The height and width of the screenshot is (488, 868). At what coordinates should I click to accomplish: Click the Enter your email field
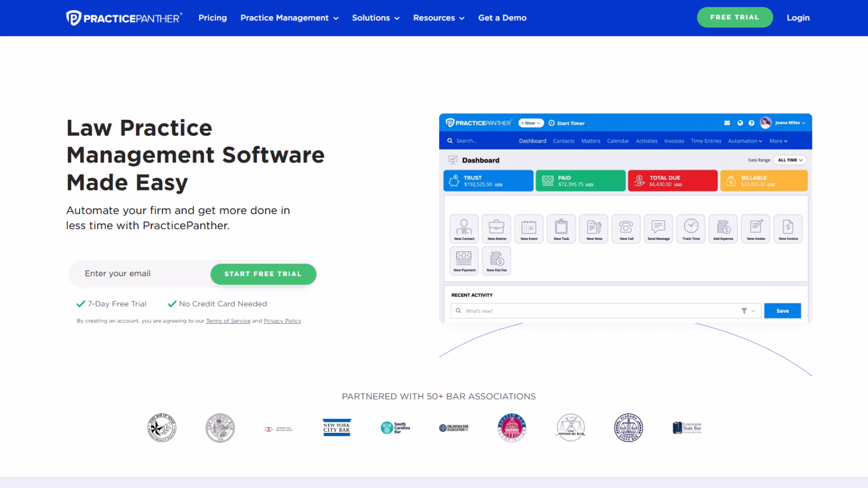pyautogui.click(x=140, y=274)
